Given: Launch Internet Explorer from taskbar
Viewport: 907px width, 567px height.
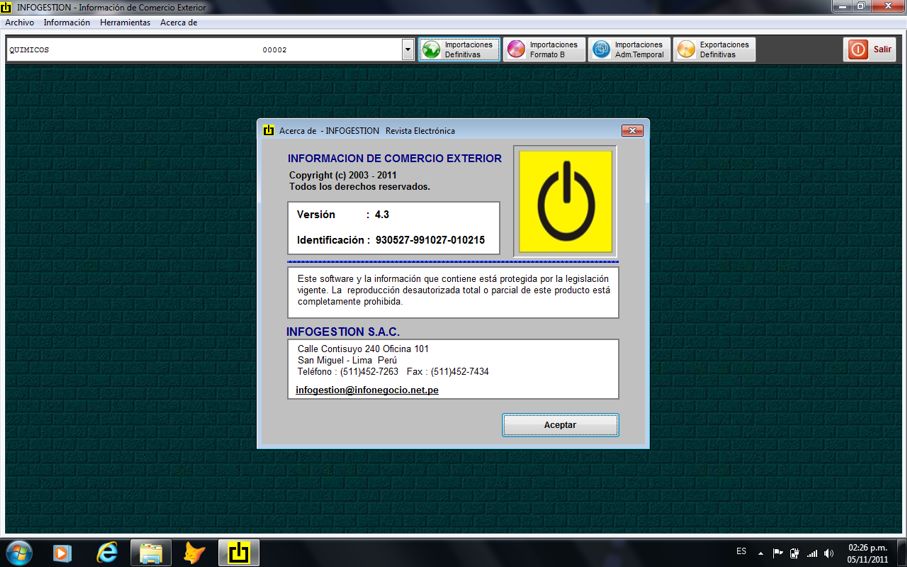Looking at the screenshot, I should click(107, 552).
